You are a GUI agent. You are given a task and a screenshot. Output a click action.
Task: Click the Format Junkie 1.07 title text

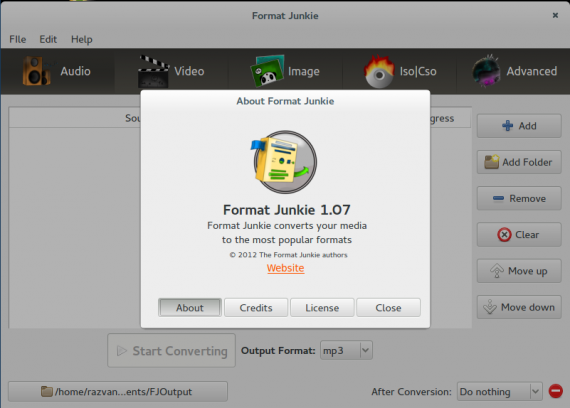[286, 210]
